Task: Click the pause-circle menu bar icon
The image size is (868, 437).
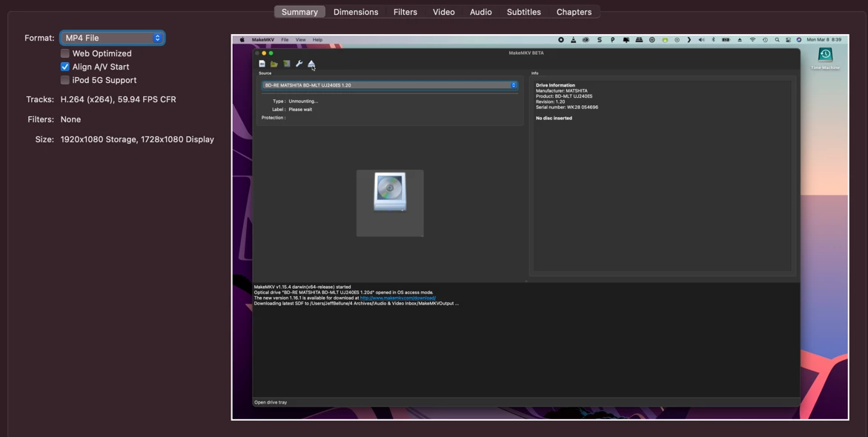Action: pyautogui.click(x=652, y=40)
